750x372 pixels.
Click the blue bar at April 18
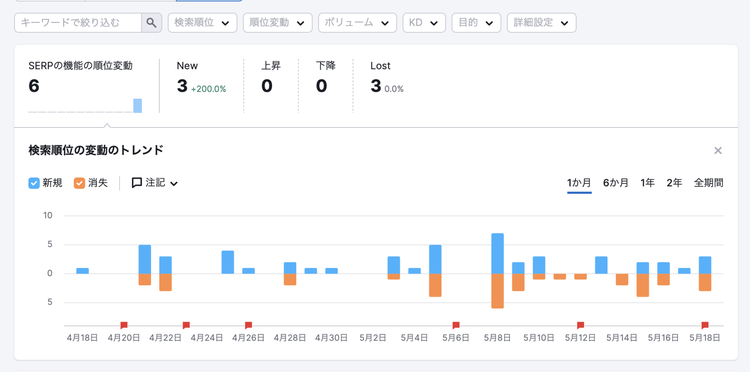(x=82, y=271)
